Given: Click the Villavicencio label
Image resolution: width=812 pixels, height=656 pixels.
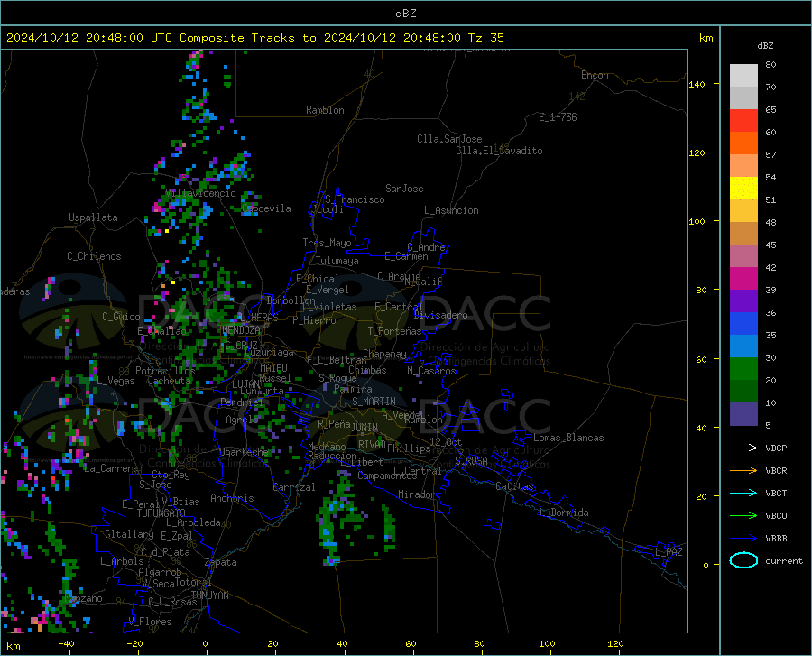Looking at the screenshot, I should [x=200, y=193].
